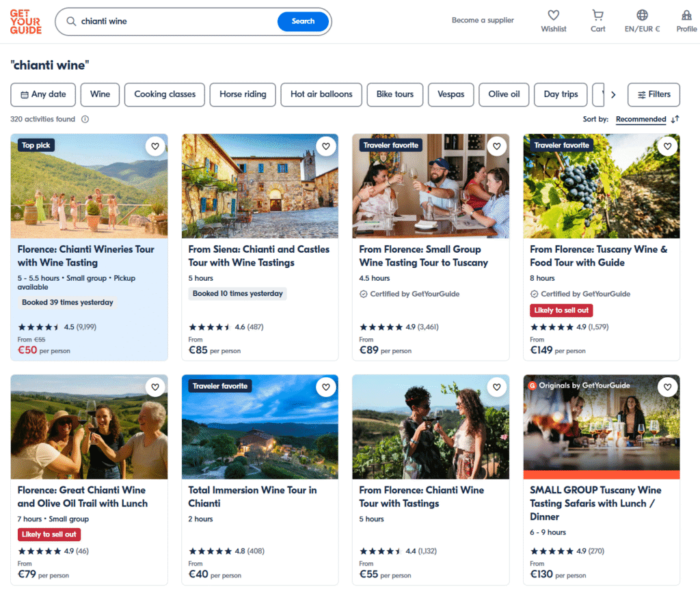Wishlist the Great Chianti Wine and Olive Oil Trail

(x=155, y=387)
